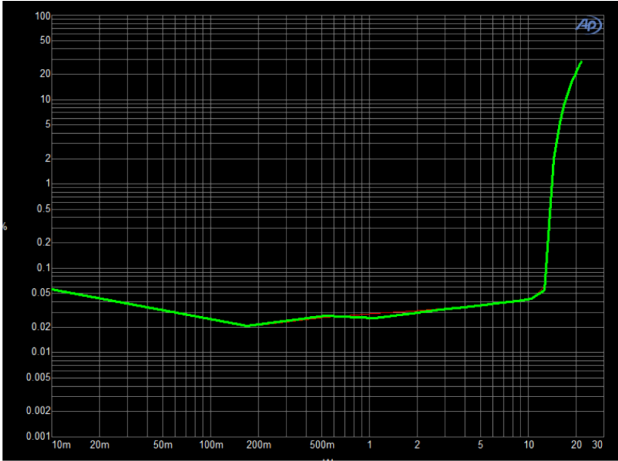This screenshot has height=461, width=618.
Task: Click the top end of the green curve
Action: [581, 62]
